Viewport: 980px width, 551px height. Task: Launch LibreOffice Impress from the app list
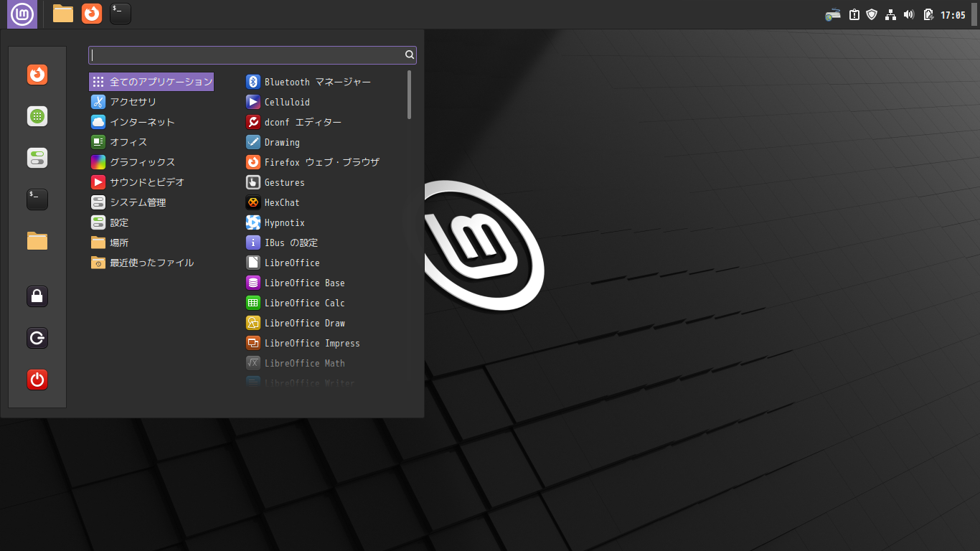(324, 343)
